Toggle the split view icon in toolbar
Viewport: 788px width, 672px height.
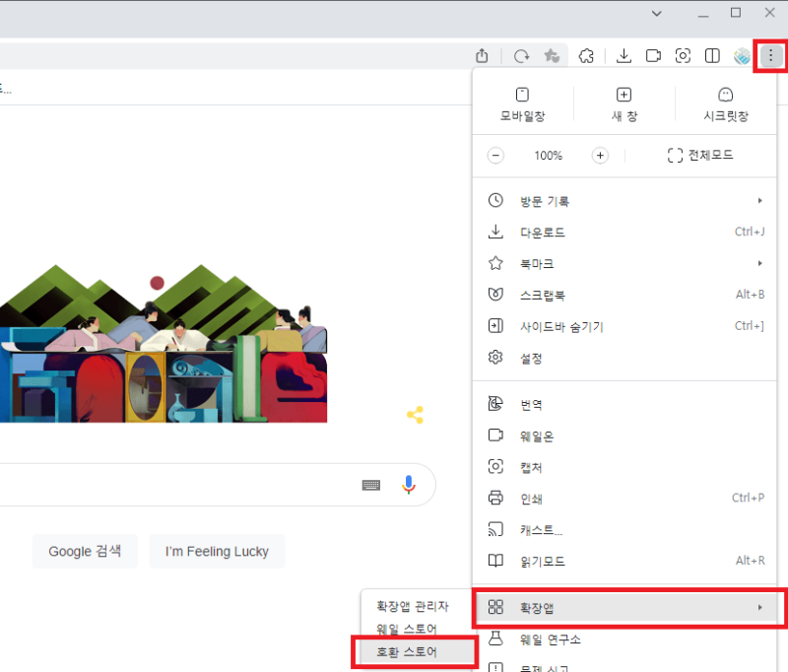tap(712, 55)
